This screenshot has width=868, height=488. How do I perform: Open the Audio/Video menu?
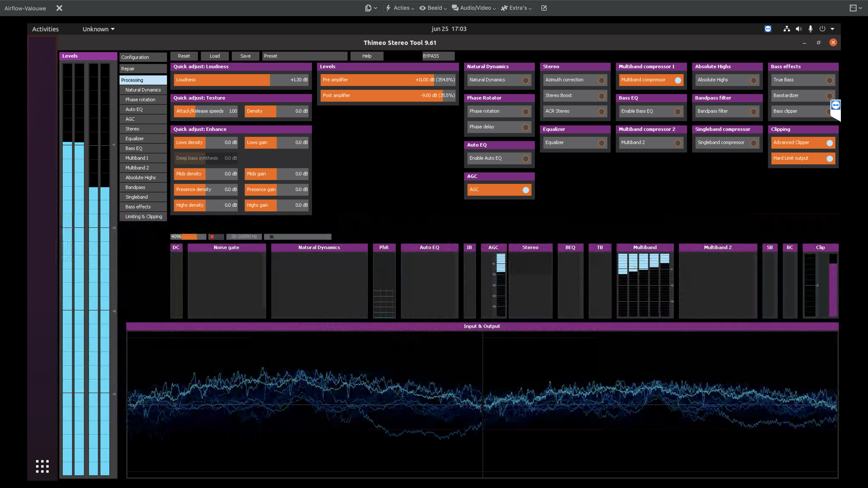pyautogui.click(x=474, y=8)
